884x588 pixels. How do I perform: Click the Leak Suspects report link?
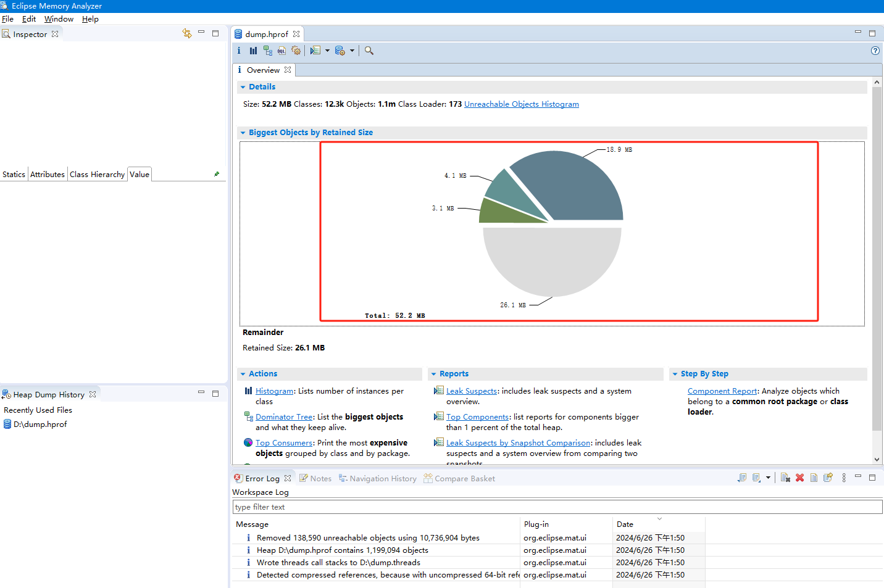tap(471, 391)
